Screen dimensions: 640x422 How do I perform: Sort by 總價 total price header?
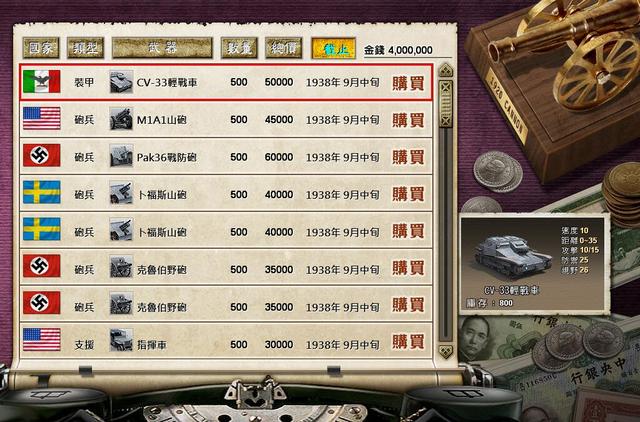tap(284, 48)
